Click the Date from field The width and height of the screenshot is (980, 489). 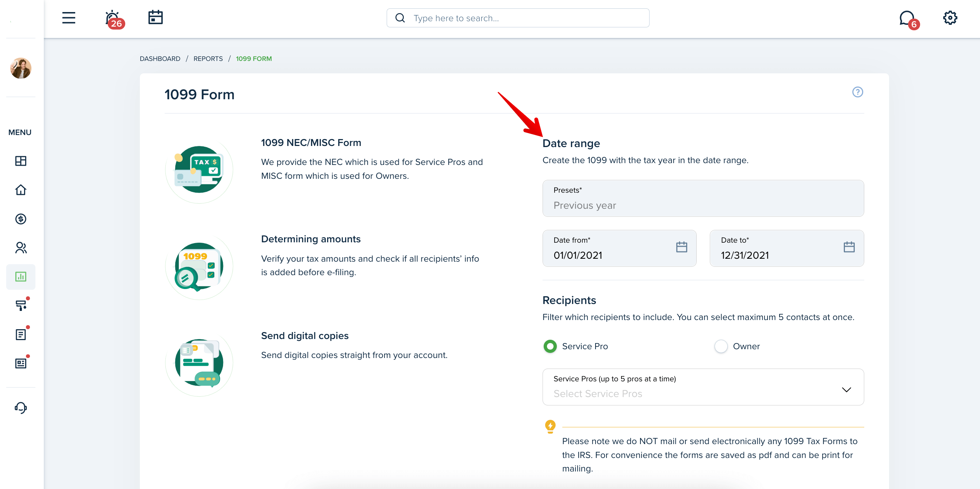point(619,248)
